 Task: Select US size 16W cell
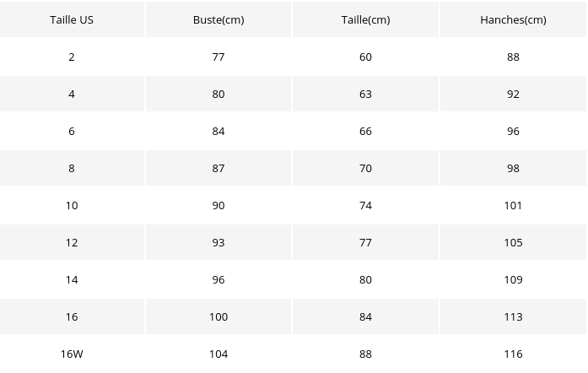pos(72,354)
